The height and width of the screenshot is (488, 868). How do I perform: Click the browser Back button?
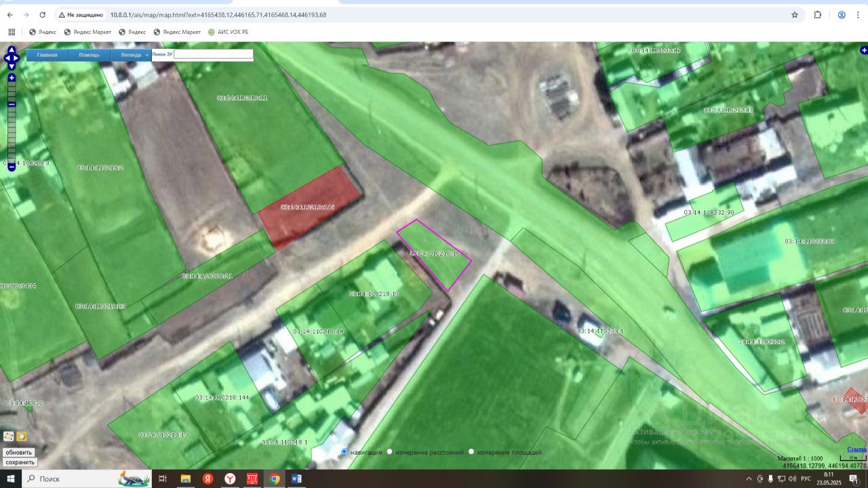click(x=9, y=14)
